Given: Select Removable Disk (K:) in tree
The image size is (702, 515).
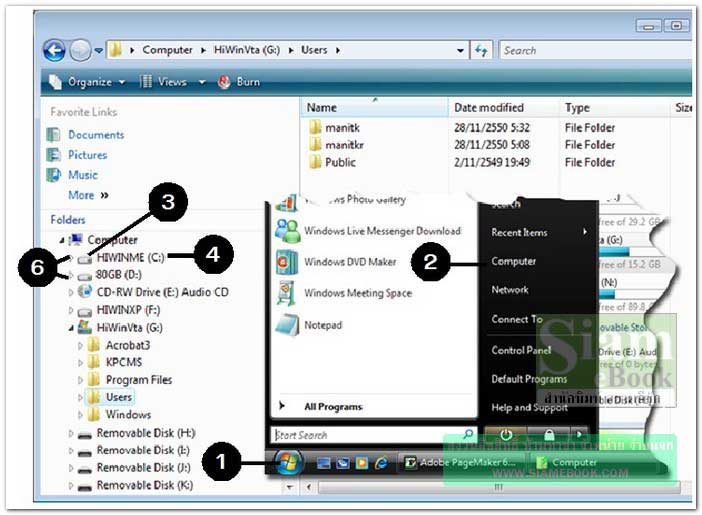Looking at the screenshot, I should click(145, 485).
